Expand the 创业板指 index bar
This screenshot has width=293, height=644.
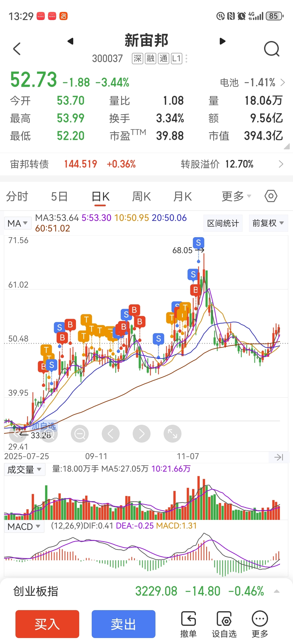tap(277, 591)
